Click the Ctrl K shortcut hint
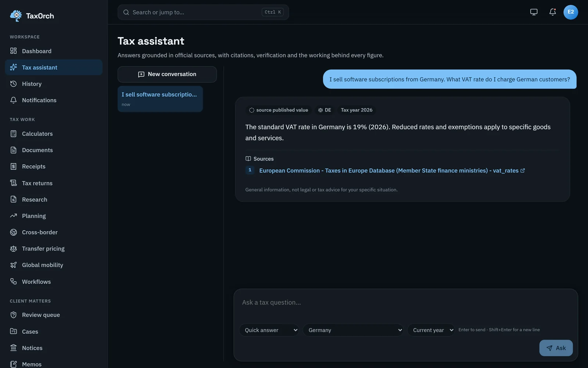This screenshot has width=588, height=368. click(273, 12)
